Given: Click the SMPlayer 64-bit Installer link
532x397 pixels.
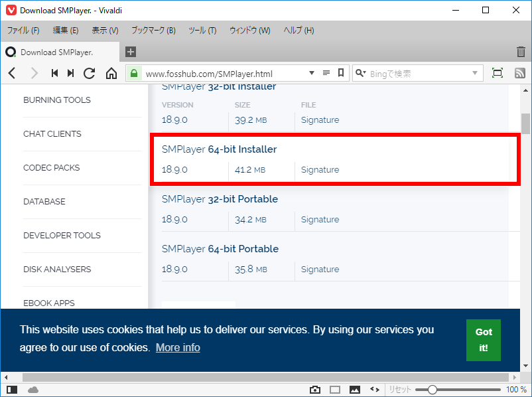Looking at the screenshot, I should tap(219, 149).
